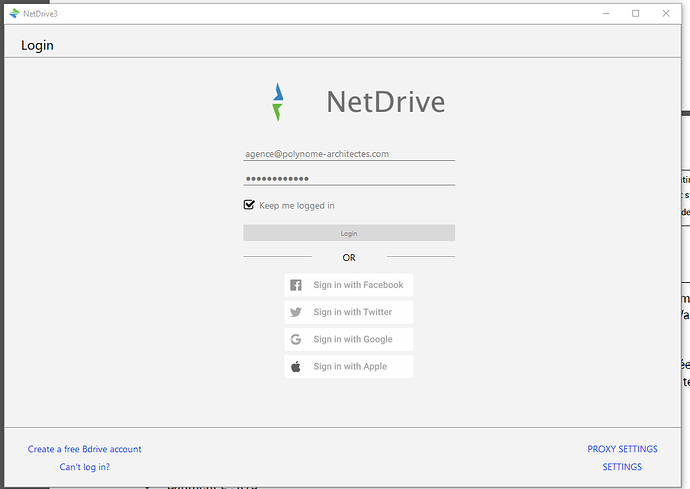Screen dimensions: 690x489
Task: Sign in with Google
Action: tap(349, 339)
